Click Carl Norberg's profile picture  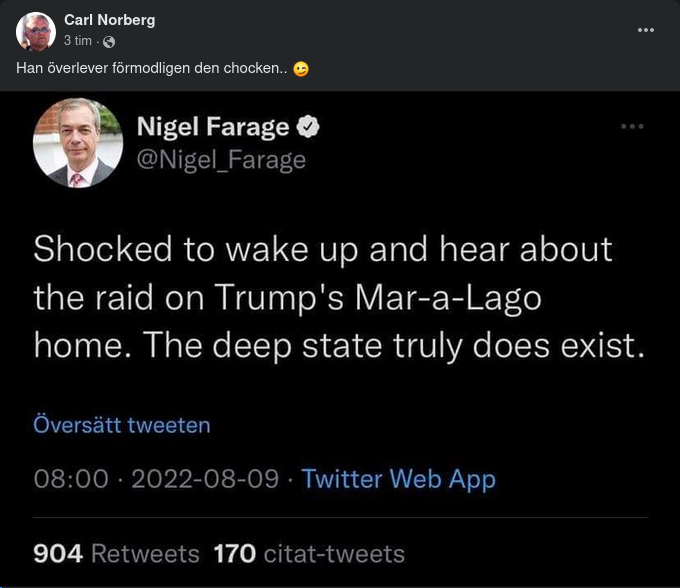tap(36, 32)
